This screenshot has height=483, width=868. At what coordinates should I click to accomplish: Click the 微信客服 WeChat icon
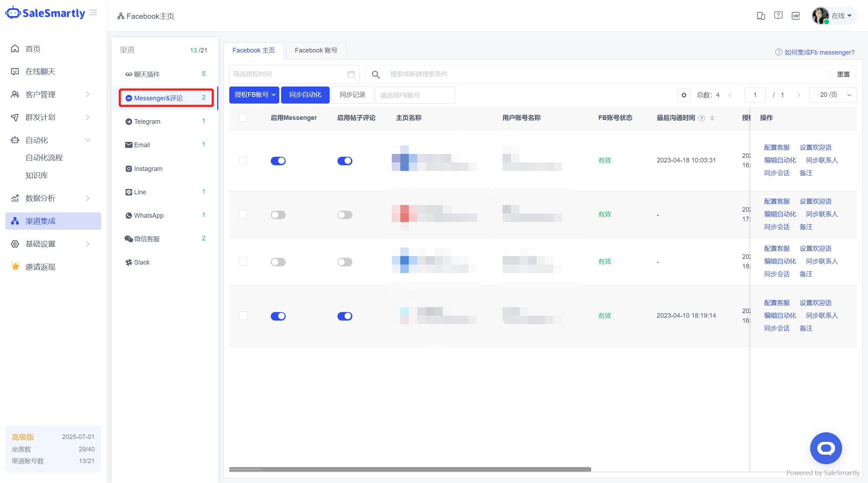tap(128, 239)
